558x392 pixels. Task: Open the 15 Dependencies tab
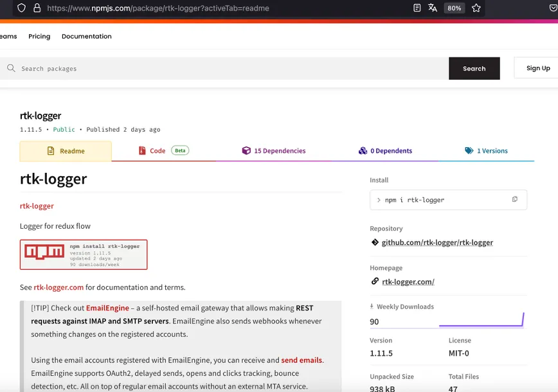274,151
